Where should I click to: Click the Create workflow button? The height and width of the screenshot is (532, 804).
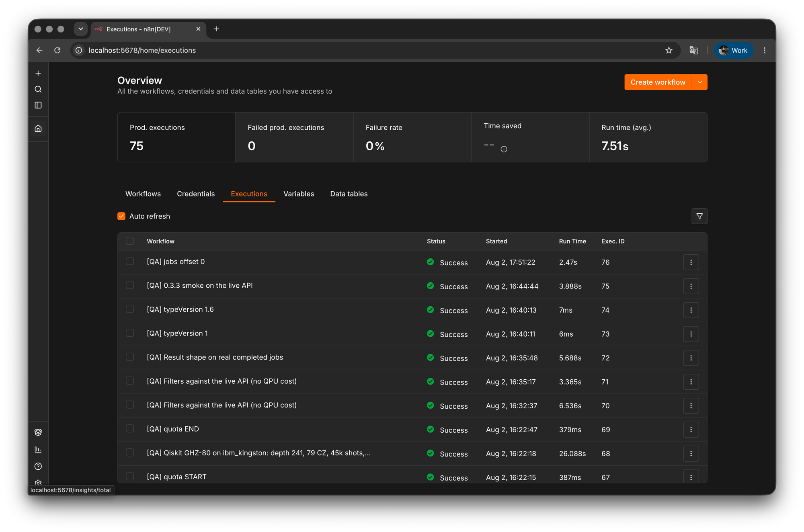tap(658, 82)
